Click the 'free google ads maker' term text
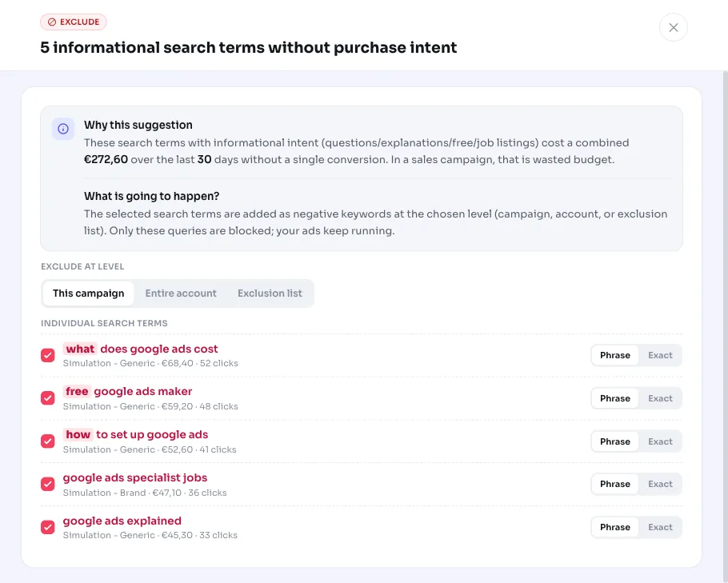This screenshot has width=728, height=583. click(x=128, y=392)
